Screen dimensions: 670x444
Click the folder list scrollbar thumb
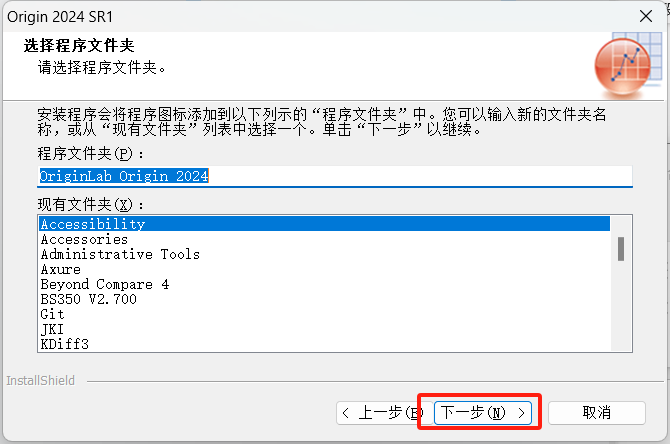pos(621,249)
